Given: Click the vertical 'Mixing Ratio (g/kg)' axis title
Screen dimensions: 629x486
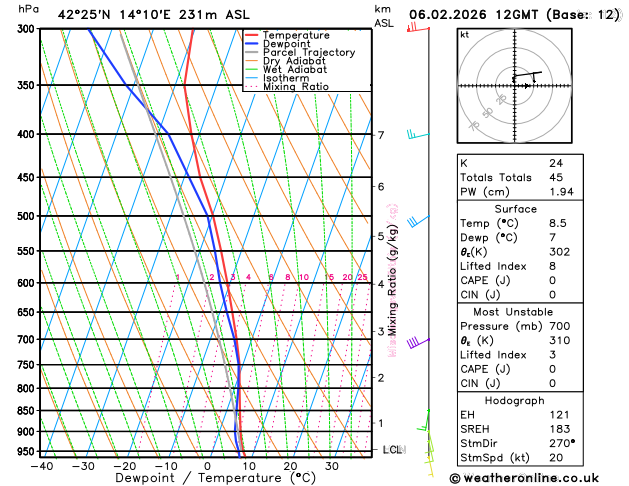Looking at the screenshot, I should [x=393, y=280].
